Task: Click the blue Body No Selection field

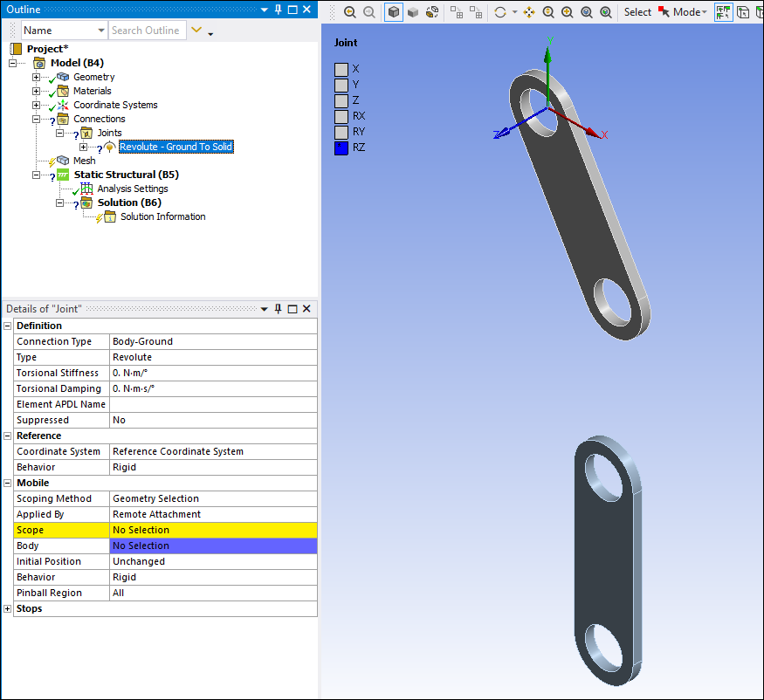Action: [x=213, y=546]
